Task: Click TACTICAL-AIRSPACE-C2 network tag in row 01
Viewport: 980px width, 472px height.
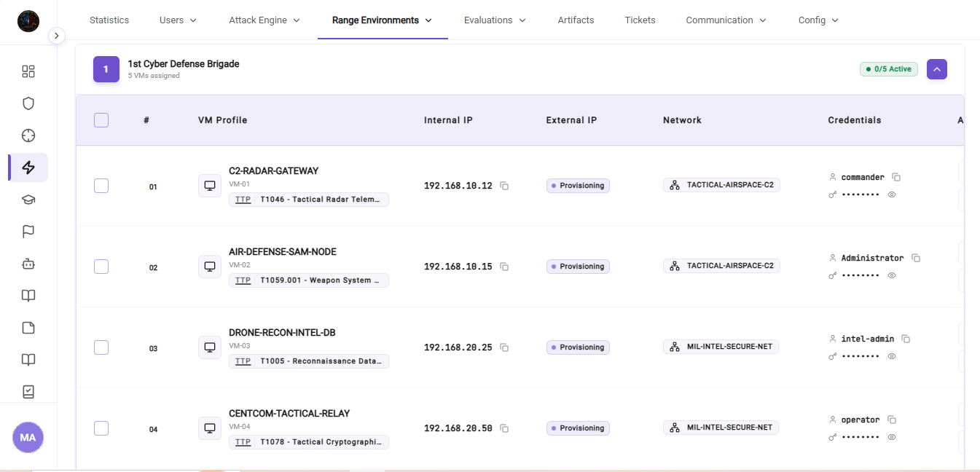Action: pyautogui.click(x=721, y=185)
